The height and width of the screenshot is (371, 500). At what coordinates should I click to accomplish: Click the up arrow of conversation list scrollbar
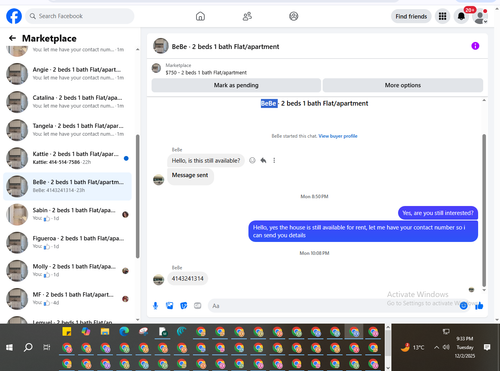pyautogui.click(x=137, y=50)
